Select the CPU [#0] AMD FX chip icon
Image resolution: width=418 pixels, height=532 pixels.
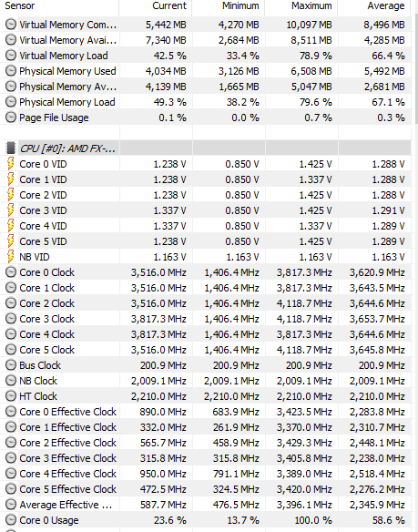(x=11, y=148)
